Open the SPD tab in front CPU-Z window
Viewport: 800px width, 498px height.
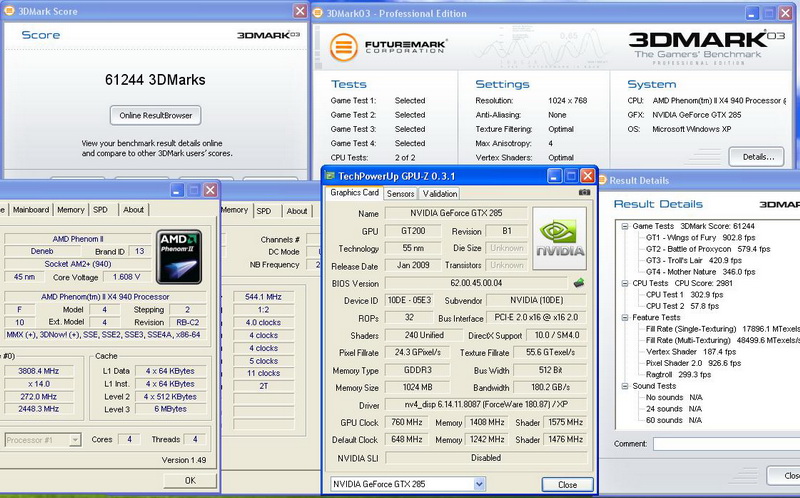(x=101, y=210)
